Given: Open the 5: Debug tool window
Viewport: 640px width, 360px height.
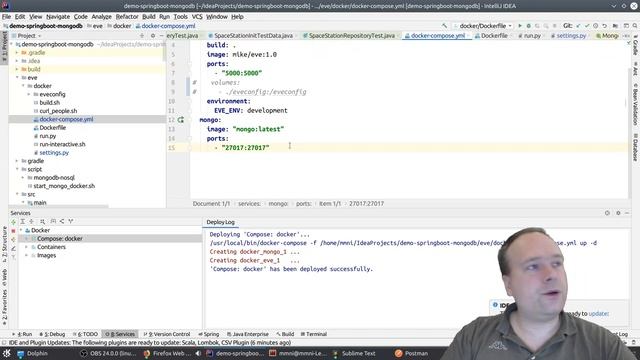Looking at the screenshot, I should tap(52, 334).
